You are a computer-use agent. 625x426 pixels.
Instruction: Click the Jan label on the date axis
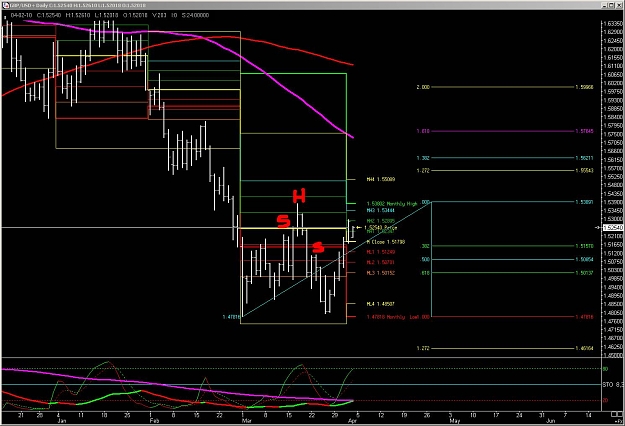(62, 420)
